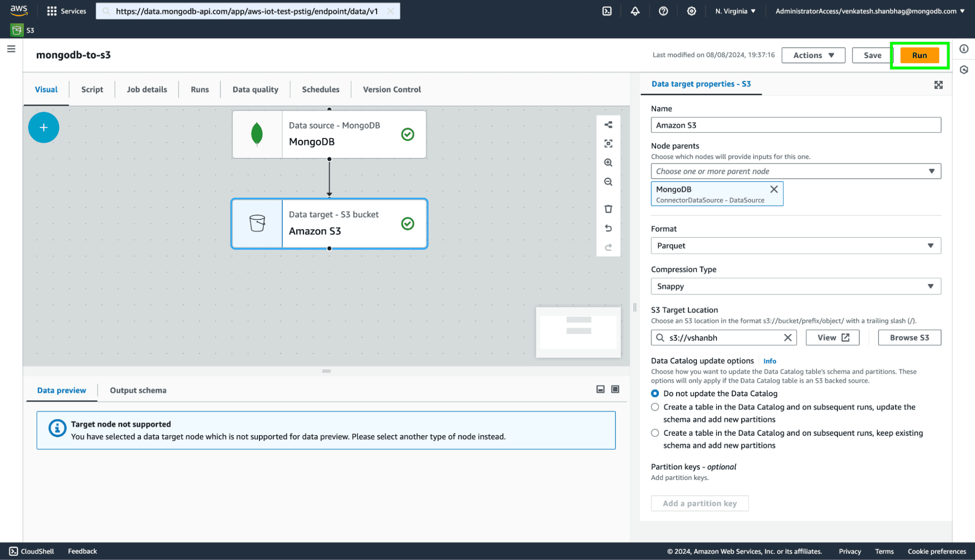Click the zoom in canvas icon
Image resolution: width=975 pixels, height=560 pixels.
pos(608,163)
